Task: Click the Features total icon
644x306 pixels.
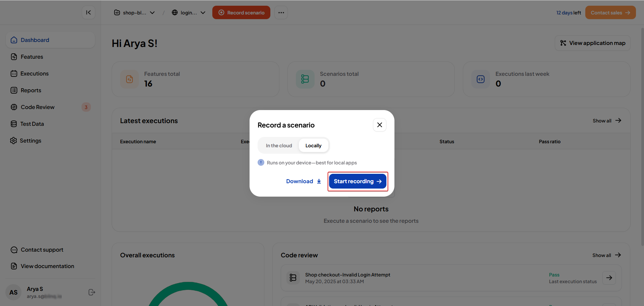Action: (x=129, y=79)
